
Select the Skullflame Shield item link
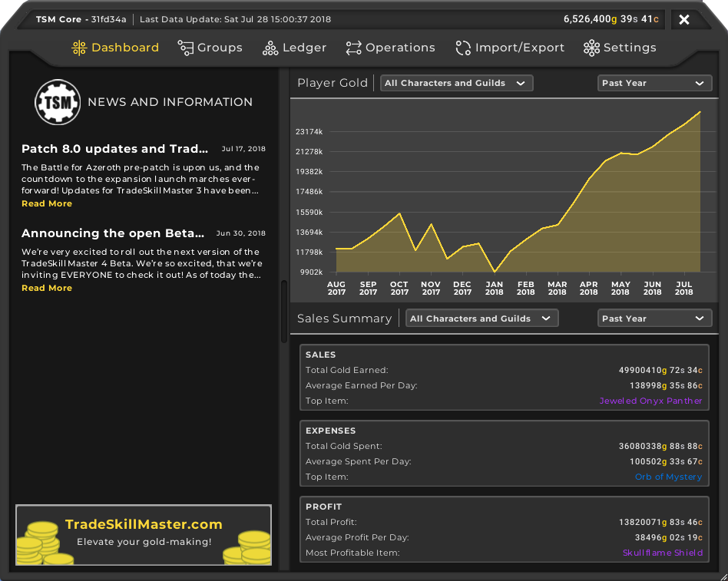pos(662,553)
